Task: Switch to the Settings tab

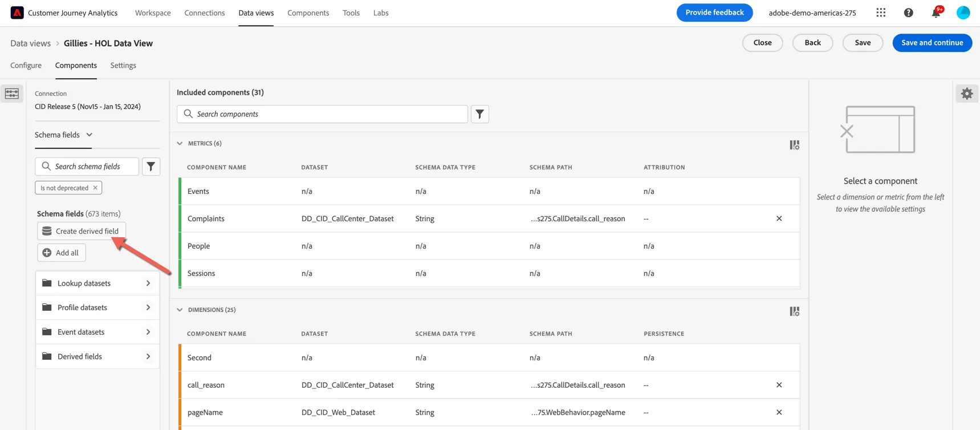Action: click(x=123, y=66)
